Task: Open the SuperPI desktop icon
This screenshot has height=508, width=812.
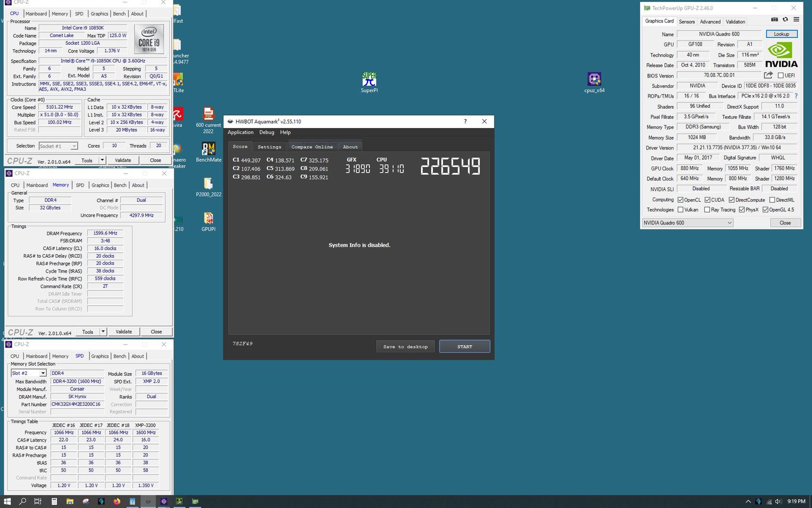Action: 369,82
